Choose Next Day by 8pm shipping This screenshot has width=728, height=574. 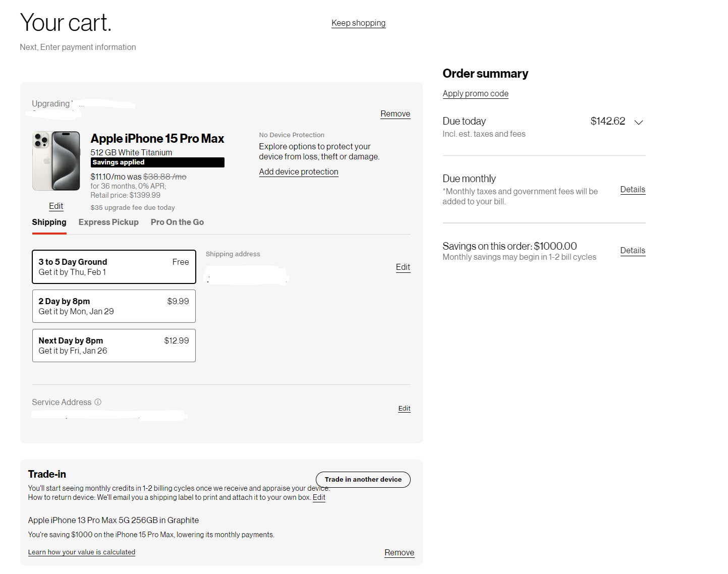[114, 346]
